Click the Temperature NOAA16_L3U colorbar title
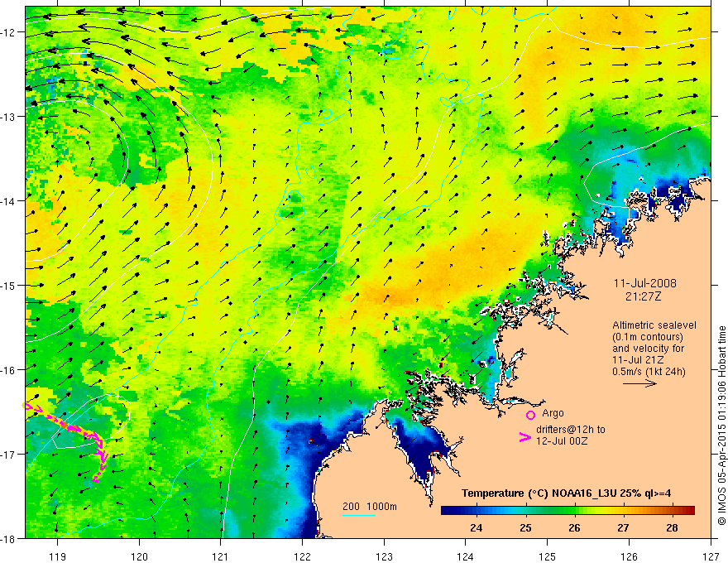728x563 pixels. (566, 493)
